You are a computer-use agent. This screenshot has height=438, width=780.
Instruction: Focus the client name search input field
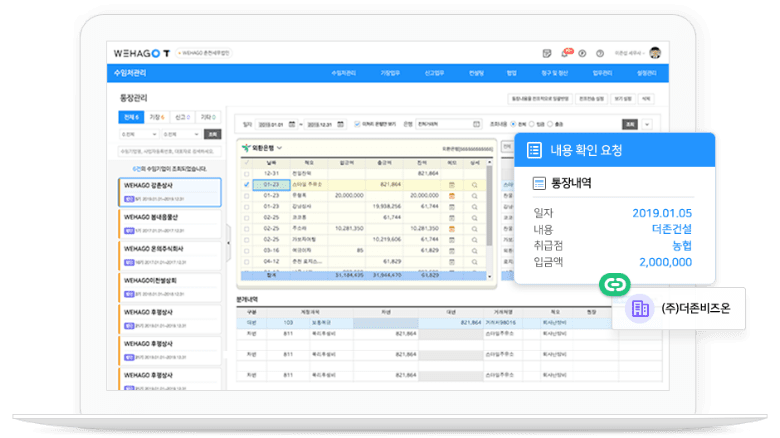[170, 151]
